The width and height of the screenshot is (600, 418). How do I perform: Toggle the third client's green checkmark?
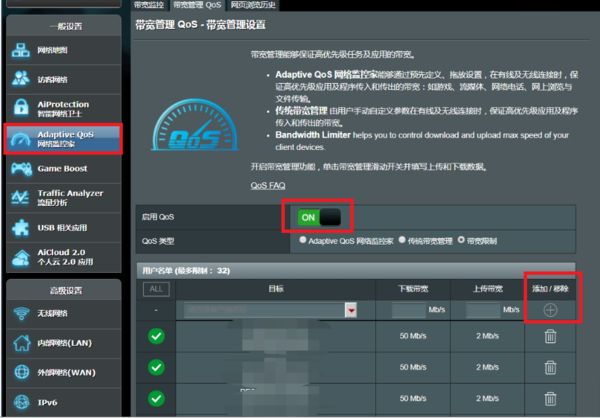coord(157,398)
